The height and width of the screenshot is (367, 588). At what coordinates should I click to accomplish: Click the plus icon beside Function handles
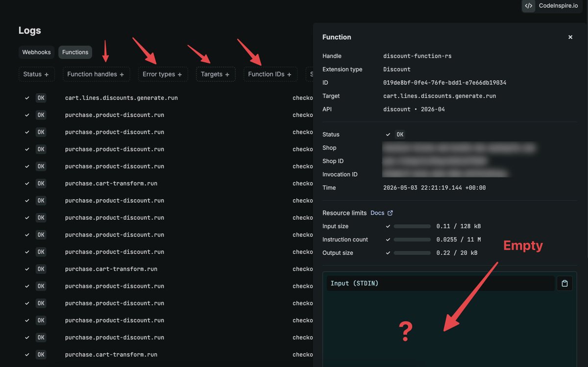122,75
